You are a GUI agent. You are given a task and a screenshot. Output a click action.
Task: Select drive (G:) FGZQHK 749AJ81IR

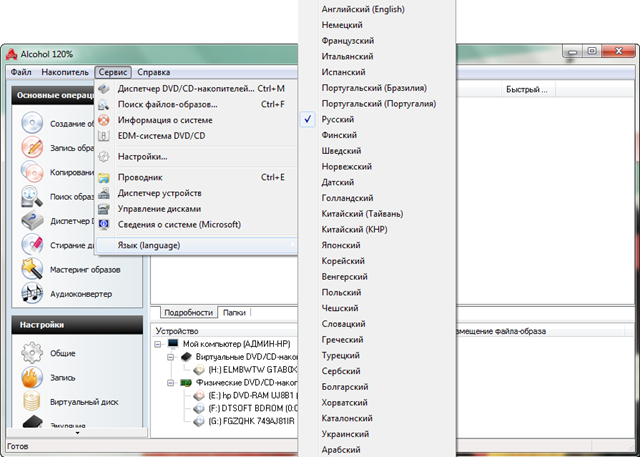(x=251, y=421)
